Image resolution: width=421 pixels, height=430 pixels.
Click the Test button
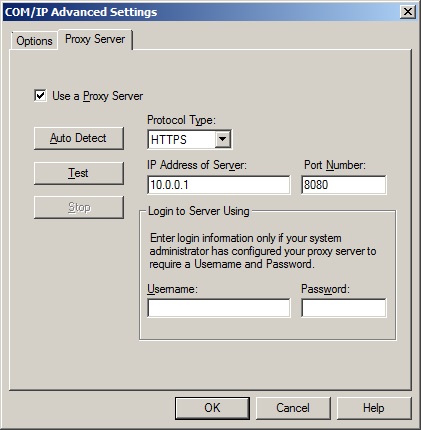(x=79, y=173)
